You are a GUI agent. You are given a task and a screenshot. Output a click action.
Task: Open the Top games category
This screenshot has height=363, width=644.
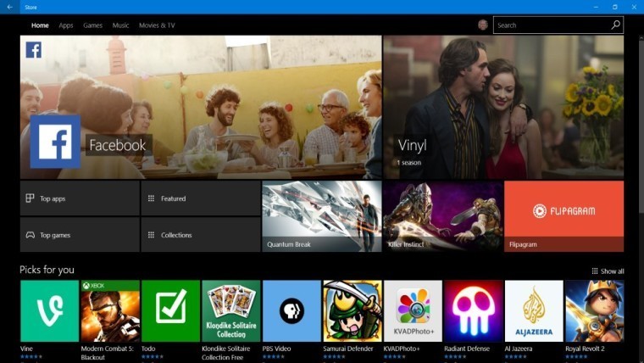click(80, 235)
